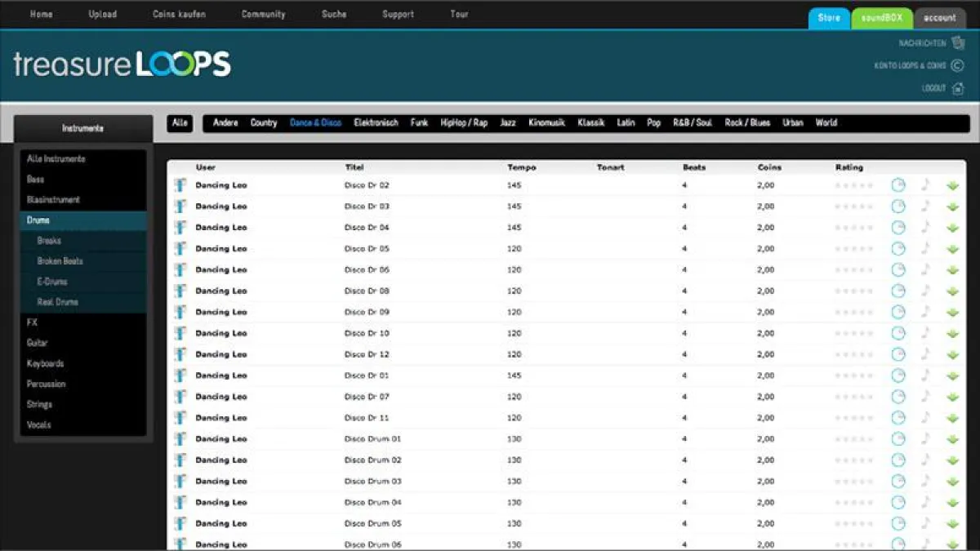
Task: Click the clock icon for Disco Dr 04
Action: (898, 228)
